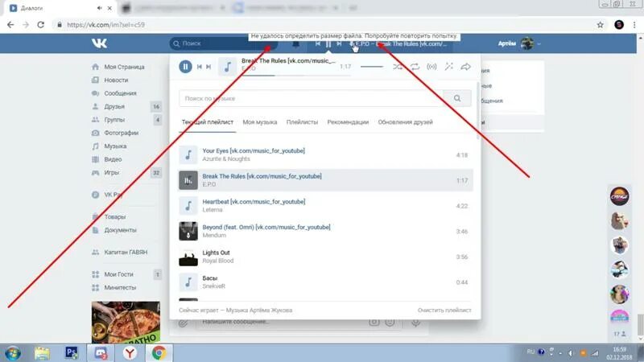The height and width of the screenshot is (362, 644).
Task: Skip to previous track in player panel
Action: (x=199, y=67)
